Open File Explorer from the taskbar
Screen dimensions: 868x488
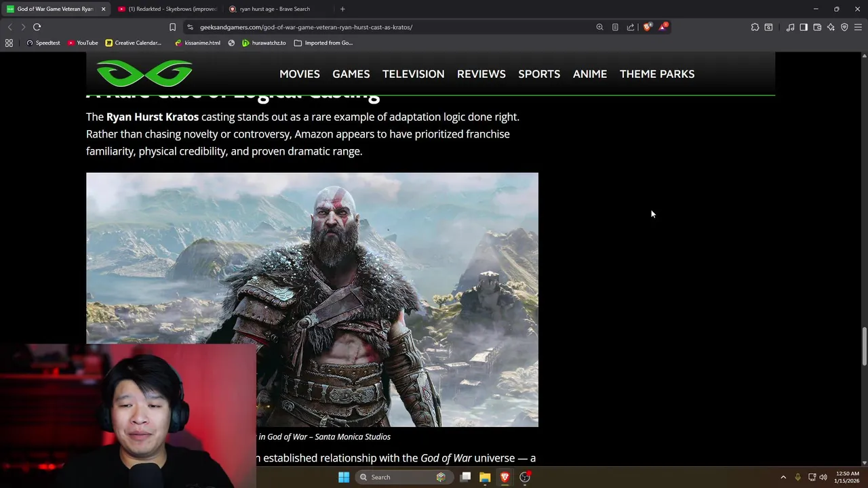click(485, 477)
